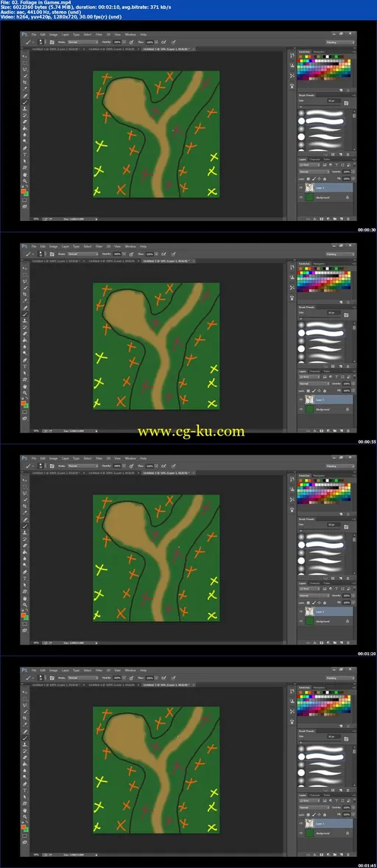Enable airbrush mode in the 00:00:30 options bar
377x868 pixels.
tap(164, 42)
